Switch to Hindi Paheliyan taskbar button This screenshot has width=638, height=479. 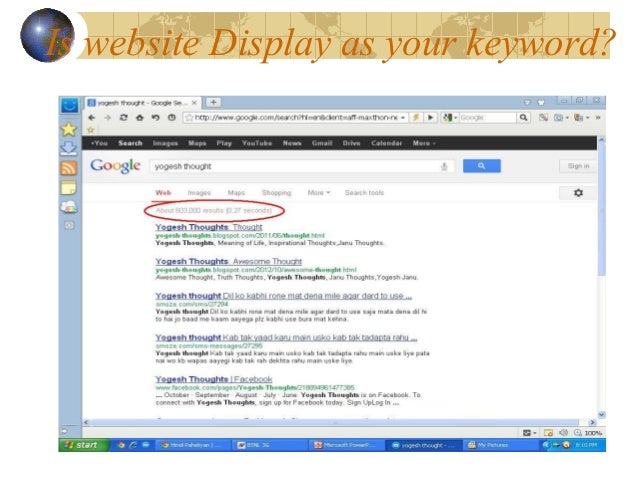[x=194, y=445]
